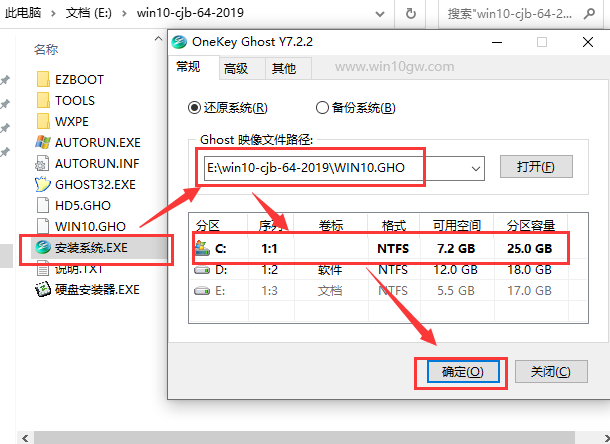The height and width of the screenshot is (444, 610).
Task: Click the left arrow of horizontal scrollbar
Action: click(26, 438)
